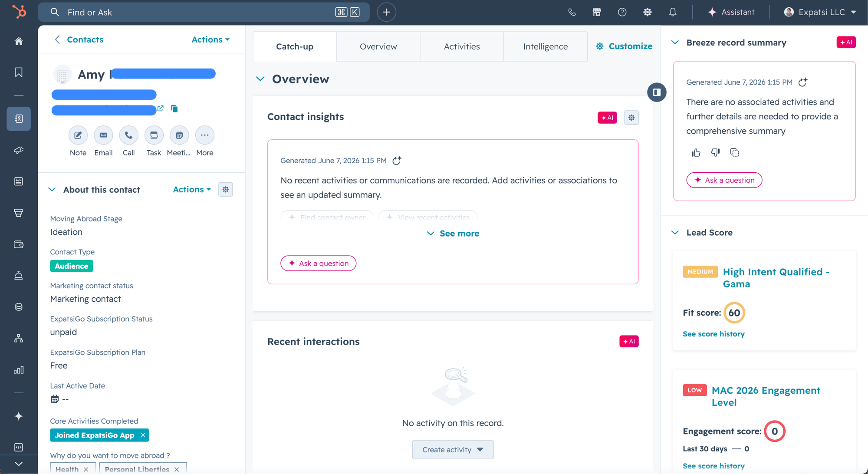Refresh the Contact insights summary
The height and width of the screenshot is (474, 868).
tap(397, 161)
